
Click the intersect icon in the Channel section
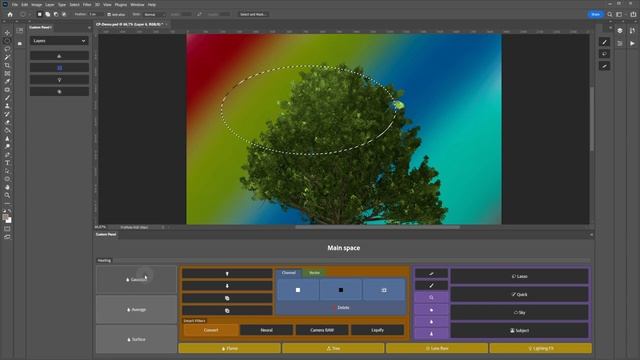tap(384, 290)
